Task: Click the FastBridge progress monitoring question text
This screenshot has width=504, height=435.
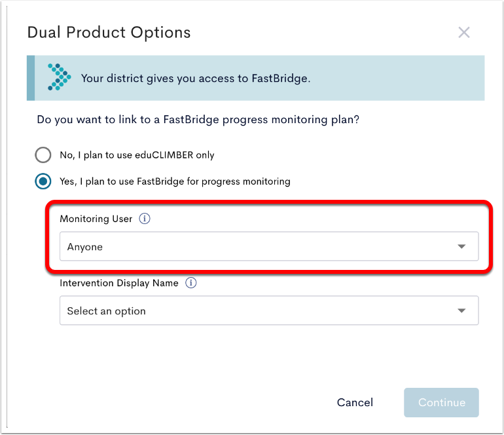Action: pyautogui.click(x=198, y=120)
